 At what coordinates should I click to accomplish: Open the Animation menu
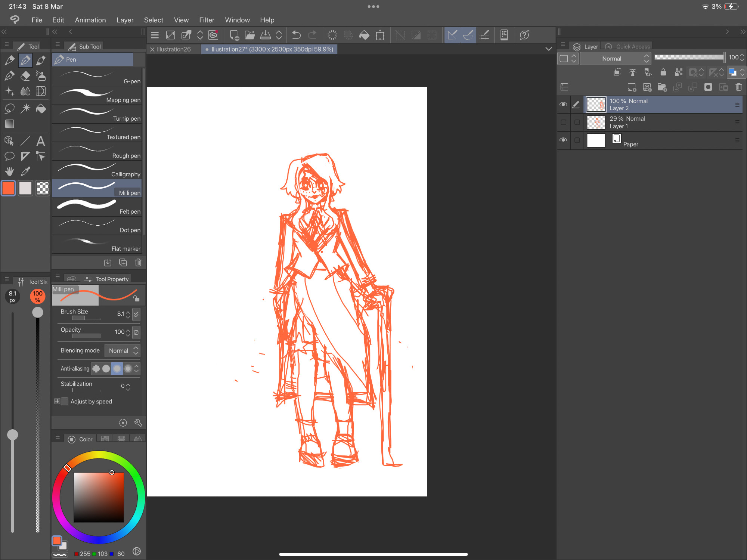90,20
